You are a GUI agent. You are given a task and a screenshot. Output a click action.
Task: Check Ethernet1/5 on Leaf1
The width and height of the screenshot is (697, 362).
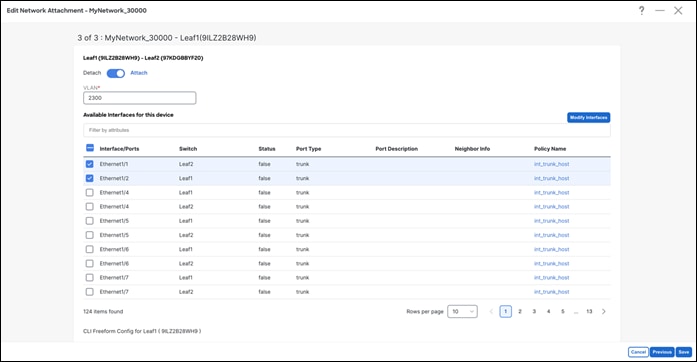pyautogui.click(x=90, y=221)
